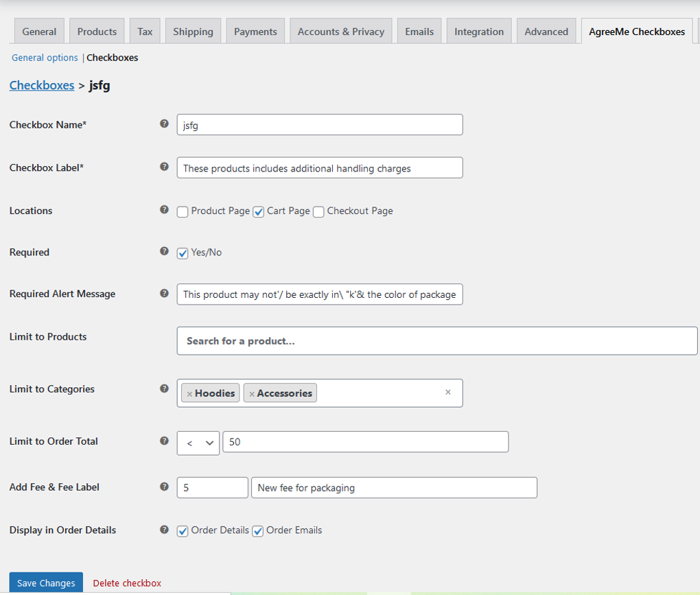Screen dimensions: 700x595
Task: Delete this checkbox
Action: tap(126, 583)
